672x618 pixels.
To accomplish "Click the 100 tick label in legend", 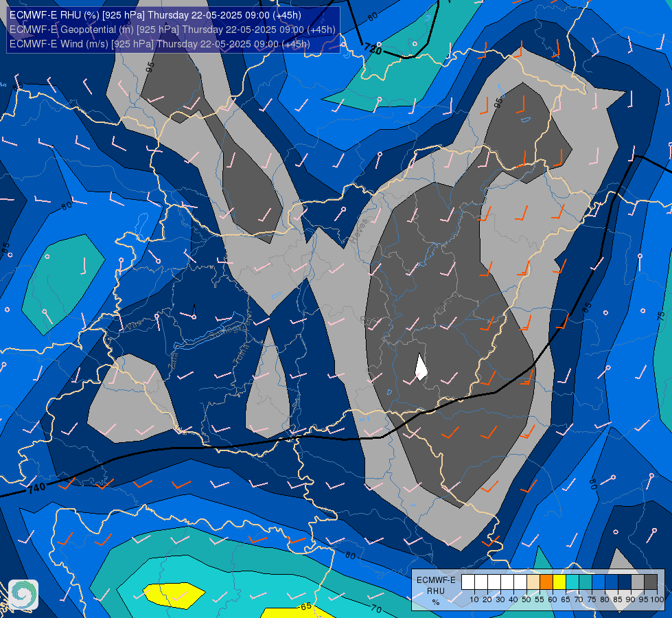I will click(657, 599).
